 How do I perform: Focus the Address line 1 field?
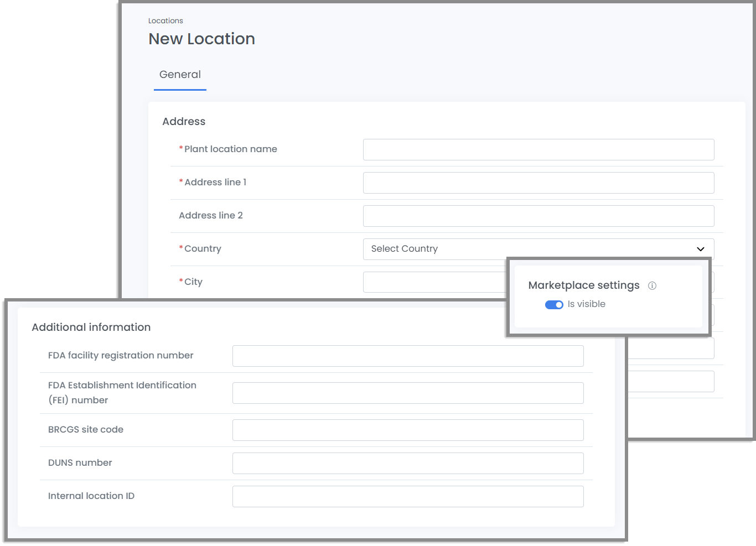tap(538, 183)
